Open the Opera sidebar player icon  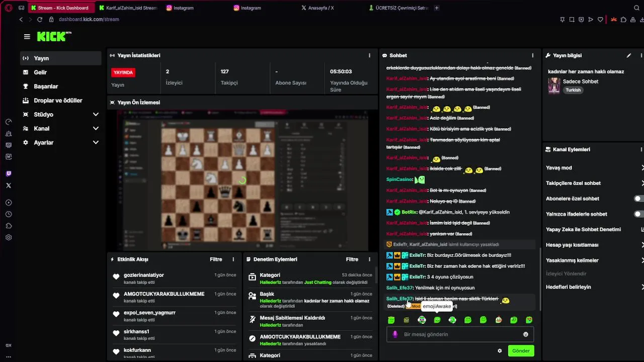9,203
